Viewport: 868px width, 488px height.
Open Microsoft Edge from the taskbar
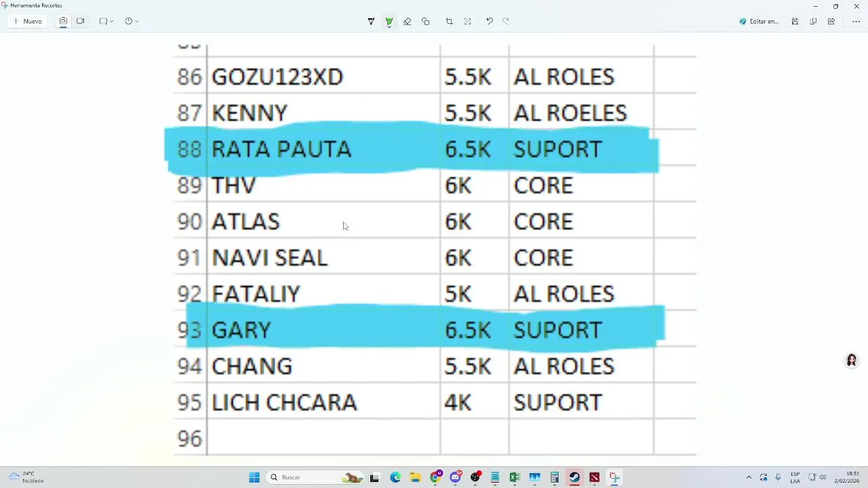[395, 478]
